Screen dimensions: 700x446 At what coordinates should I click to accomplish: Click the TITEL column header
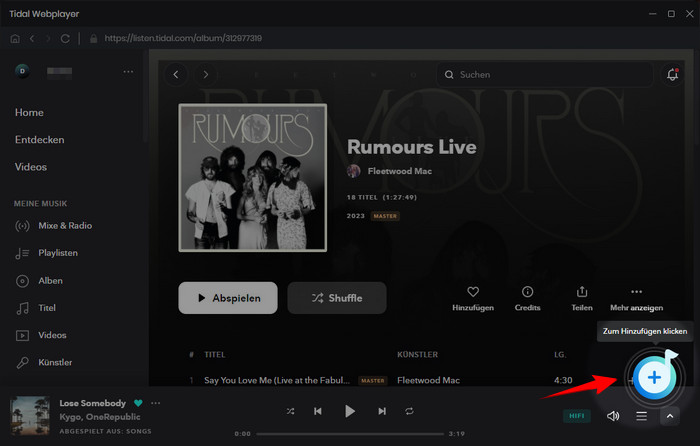click(215, 354)
